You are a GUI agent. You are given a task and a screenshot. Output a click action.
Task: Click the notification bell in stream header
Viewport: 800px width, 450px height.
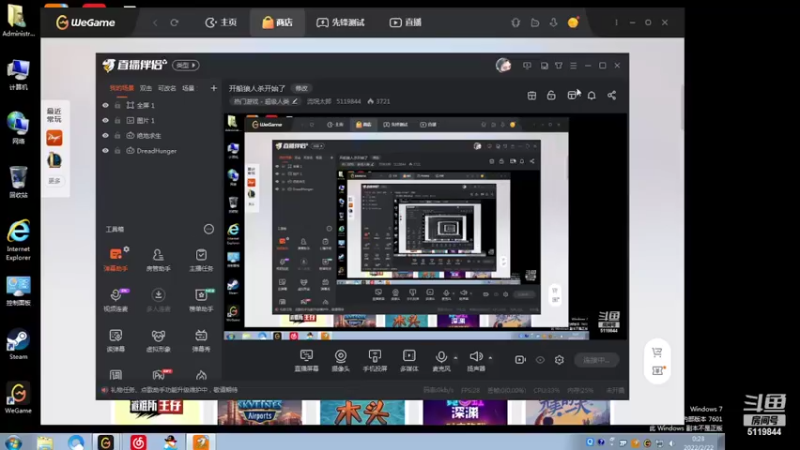coord(591,95)
